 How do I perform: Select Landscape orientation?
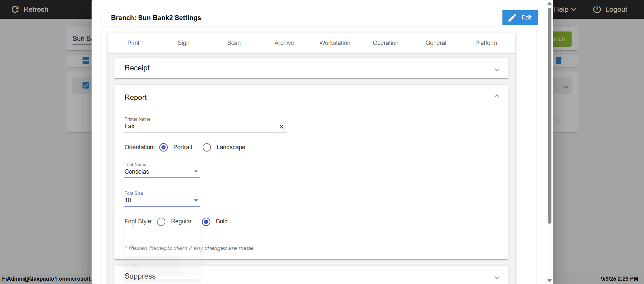207,148
